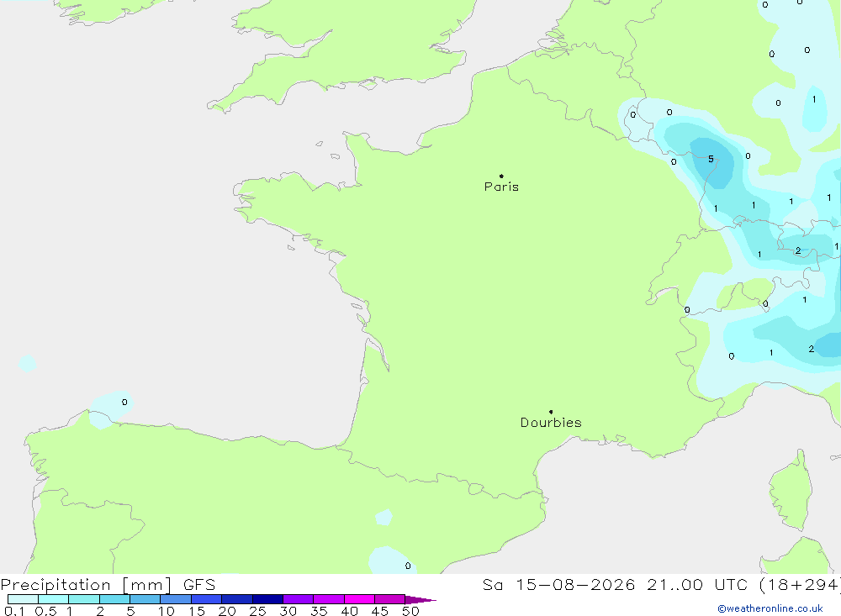This screenshot has height=616, width=841.
Task: Select the 0.5–1 mm legend swatch
Action: 54,599
